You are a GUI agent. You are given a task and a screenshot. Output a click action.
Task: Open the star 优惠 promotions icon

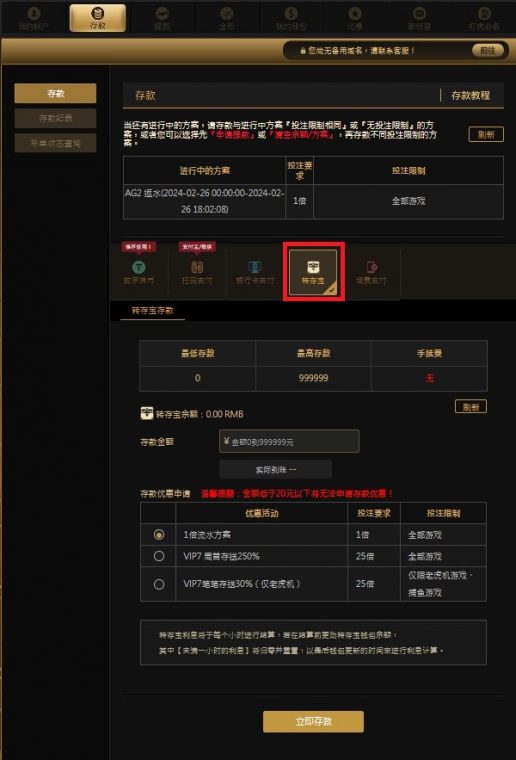point(355,19)
